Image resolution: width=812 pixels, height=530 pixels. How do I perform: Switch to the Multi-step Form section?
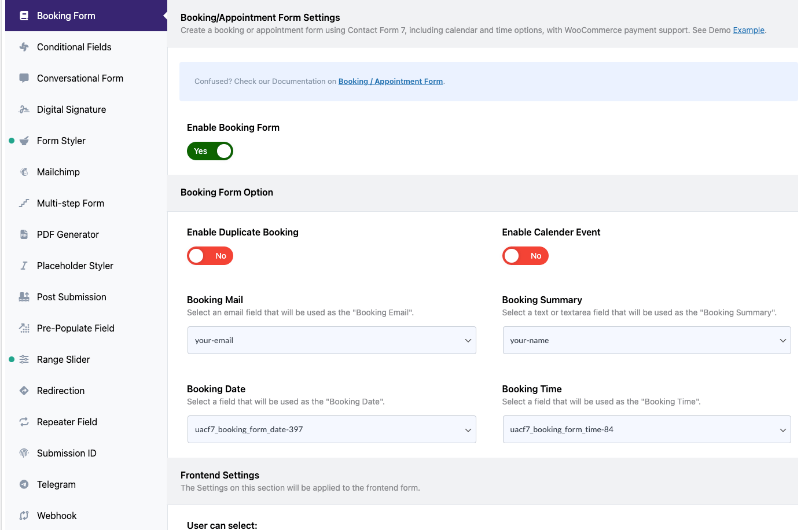click(x=71, y=203)
